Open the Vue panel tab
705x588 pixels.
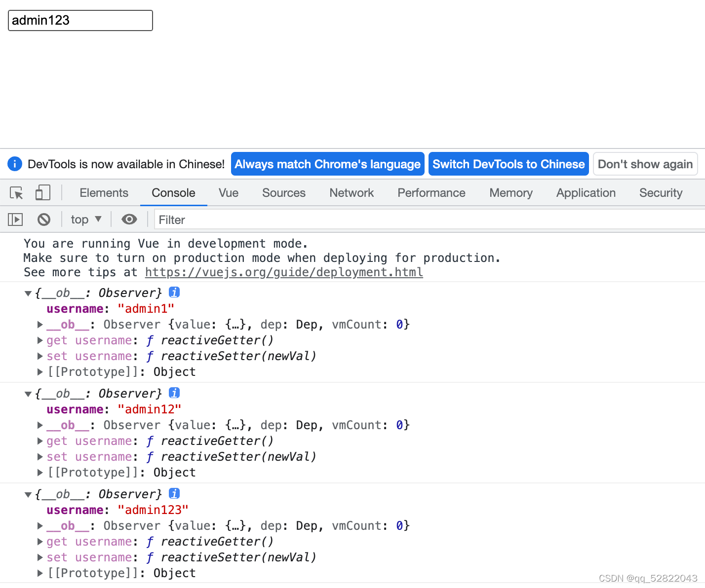tap(228, 193)
